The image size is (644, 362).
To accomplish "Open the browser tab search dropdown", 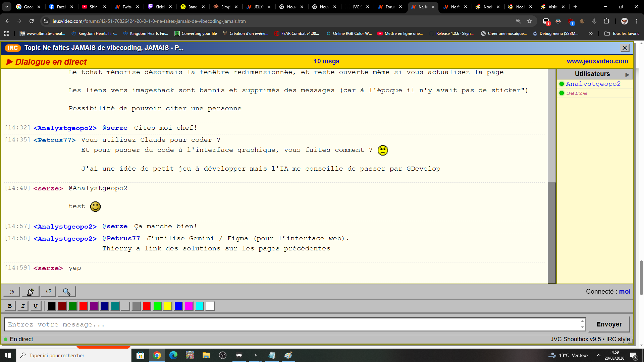I will pyautogui.click(x=7, y=7).
